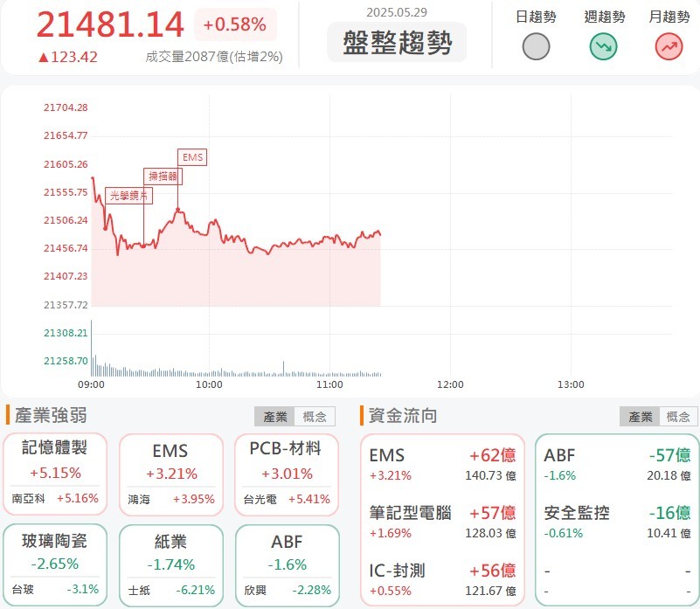Click IC-封測 fund inflow row
Image resolution: width=700 pixels, height=609 pixels.
click(442, 578)
